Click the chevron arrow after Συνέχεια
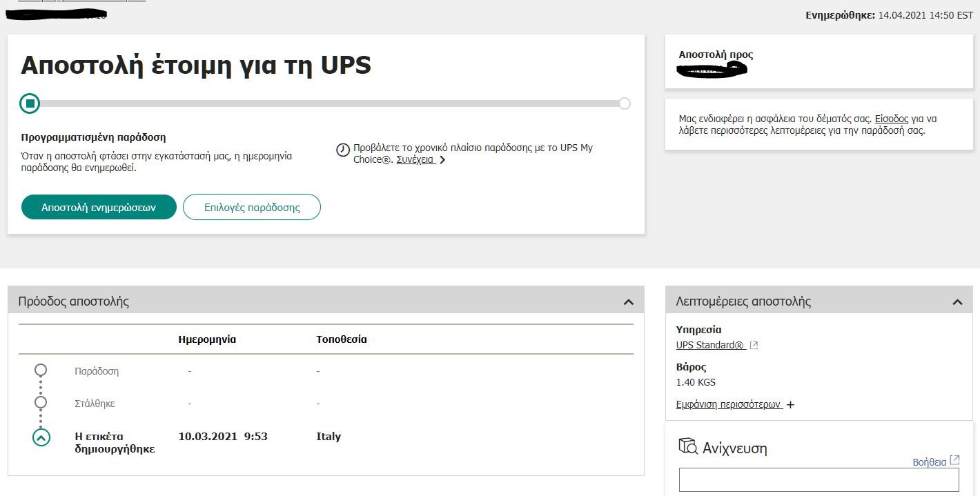980x496 pixels. click(x=442, y=160)
